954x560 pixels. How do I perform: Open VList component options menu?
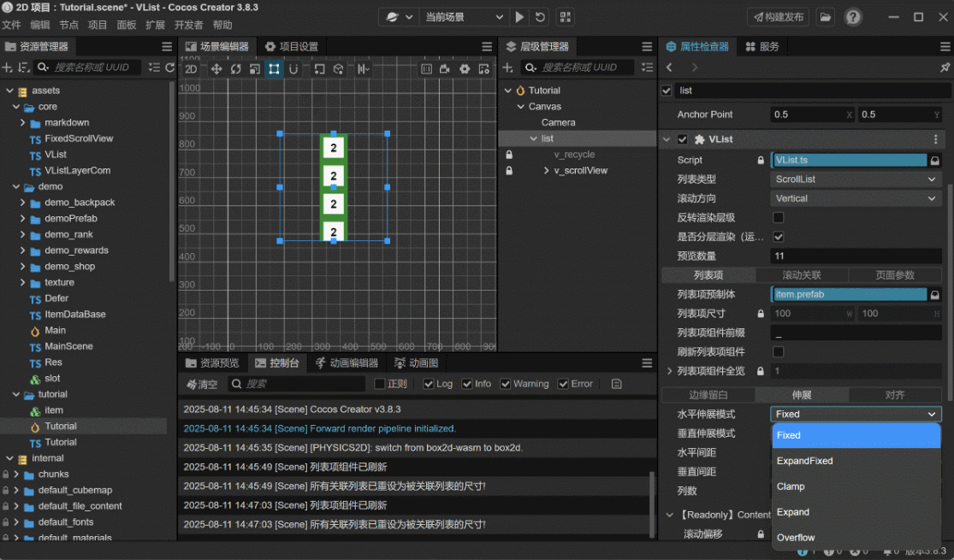[x=935, y=139]
